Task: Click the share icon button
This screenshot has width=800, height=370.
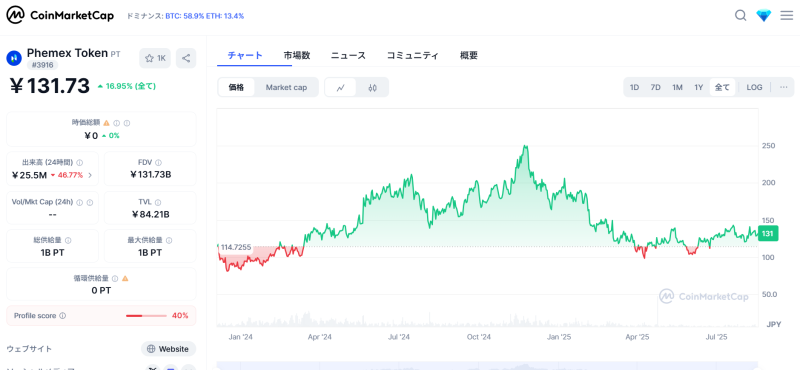Action: pyautogui.click(x=186, y=58)
